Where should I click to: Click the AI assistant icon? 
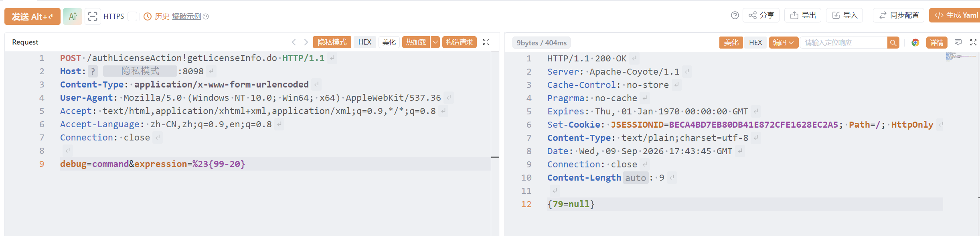(73, 16)
